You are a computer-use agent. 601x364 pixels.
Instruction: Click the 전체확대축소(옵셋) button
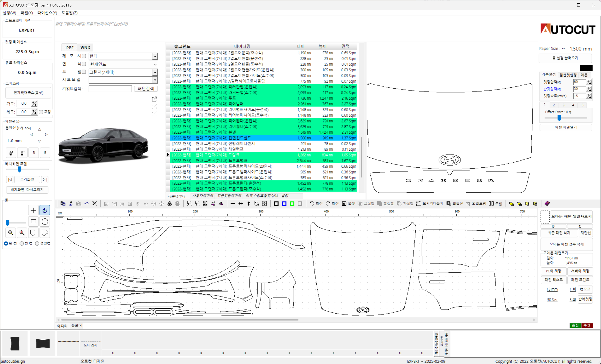coord(29,93)
